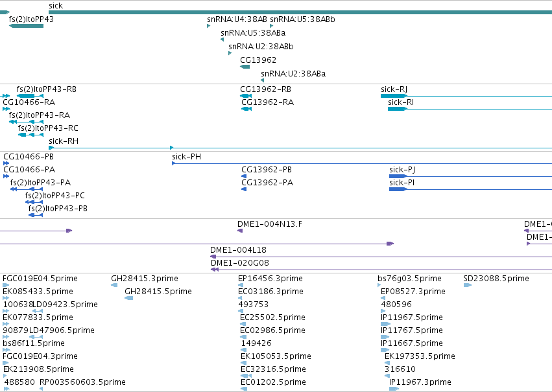The image size is (552, 392).
Task: Select the 316610 EST label
Action: (400, 369)
